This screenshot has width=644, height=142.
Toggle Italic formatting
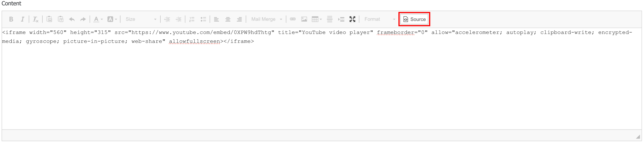point(22,19)
